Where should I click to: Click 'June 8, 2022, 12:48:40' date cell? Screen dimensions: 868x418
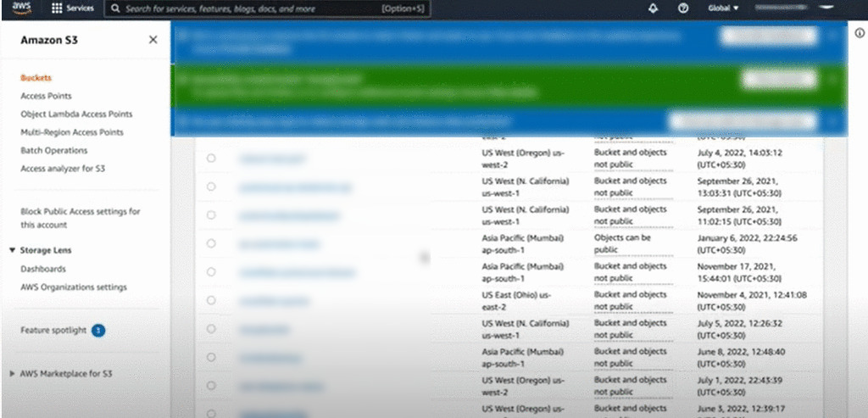tap(741, 358)
